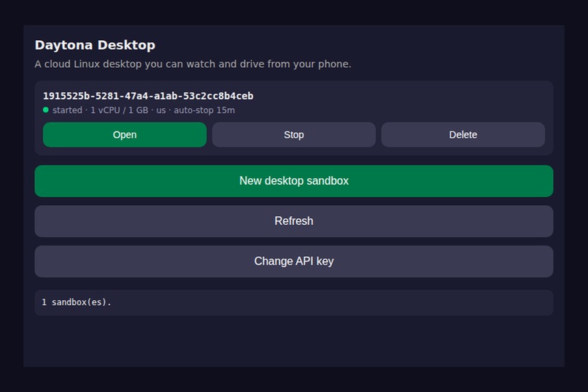588x392 pixels.
Task: Click the Daytona Desktop heading
Action: click(95, 45)
